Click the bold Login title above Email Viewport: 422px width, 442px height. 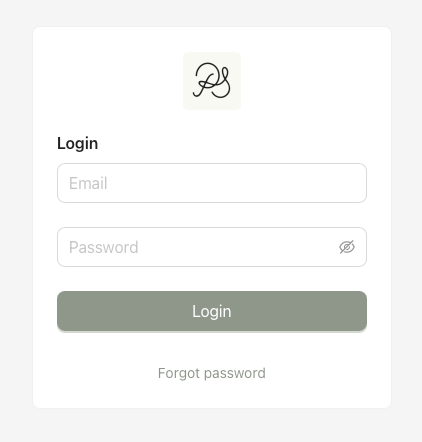click(x=77, y=144)
